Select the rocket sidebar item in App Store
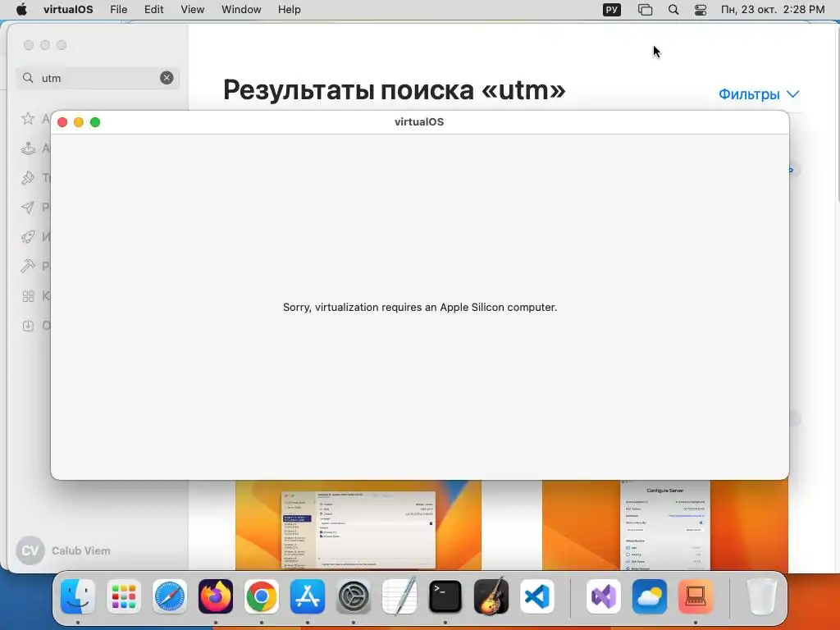Image resolution: width=840 pixels, height=630 pixels. [x=28, y=237]
